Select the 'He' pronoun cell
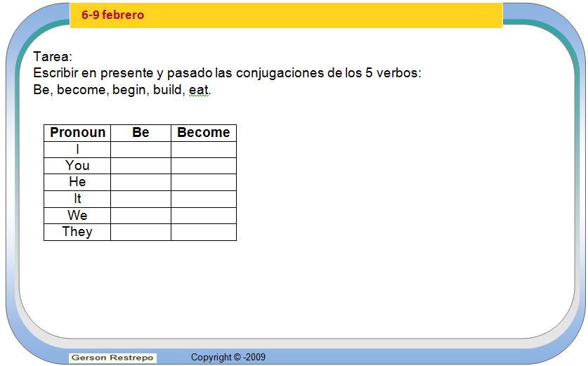Screen dimensions: 588x366 coord(77,182)
